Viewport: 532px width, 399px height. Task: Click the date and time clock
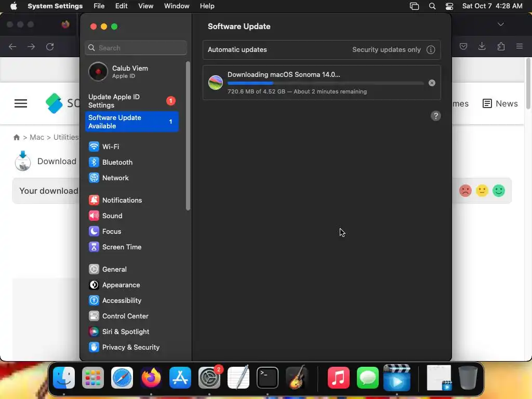[493, 6]
